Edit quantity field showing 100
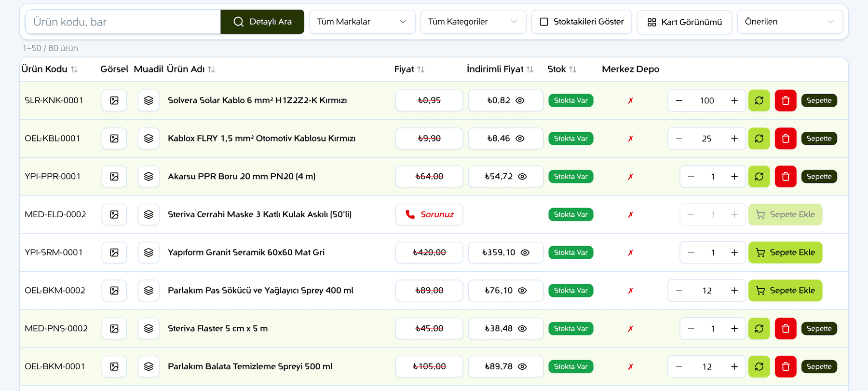Image resolution: width=868 pixels, height=391 pixels. tap(706, 100)
